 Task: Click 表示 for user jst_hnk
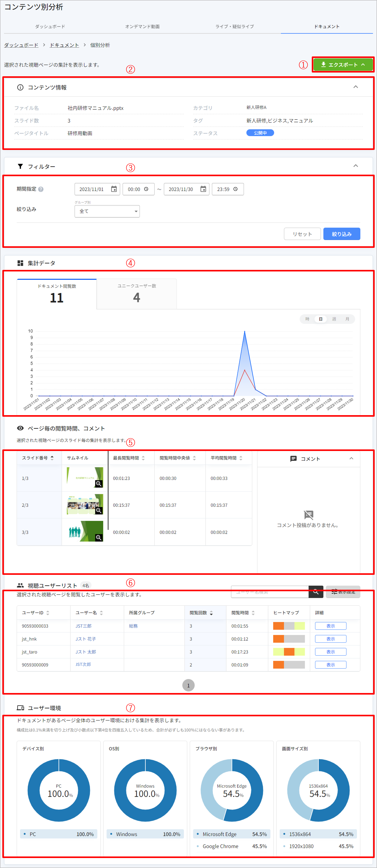pos(331,639)
